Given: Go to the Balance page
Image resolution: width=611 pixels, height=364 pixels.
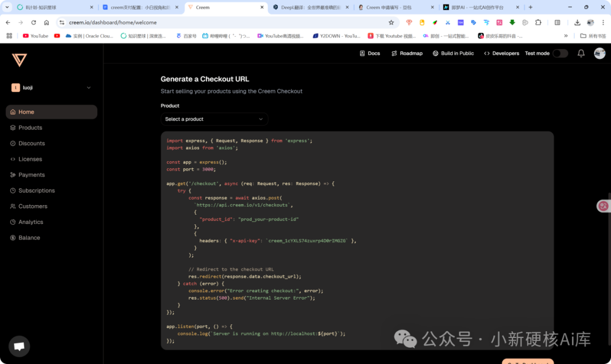Looking at the screenshot, I should pos(51,237).
